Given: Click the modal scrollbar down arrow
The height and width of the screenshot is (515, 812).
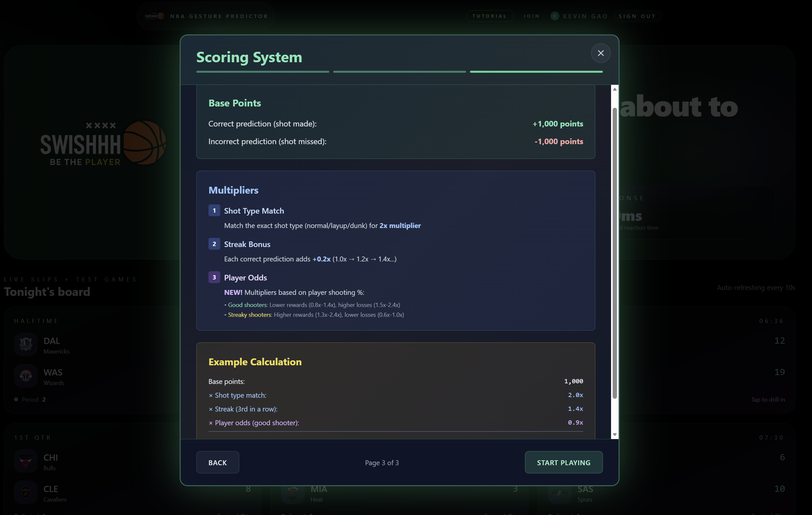Looking at the screenshot, I should (x=614, y=434).
